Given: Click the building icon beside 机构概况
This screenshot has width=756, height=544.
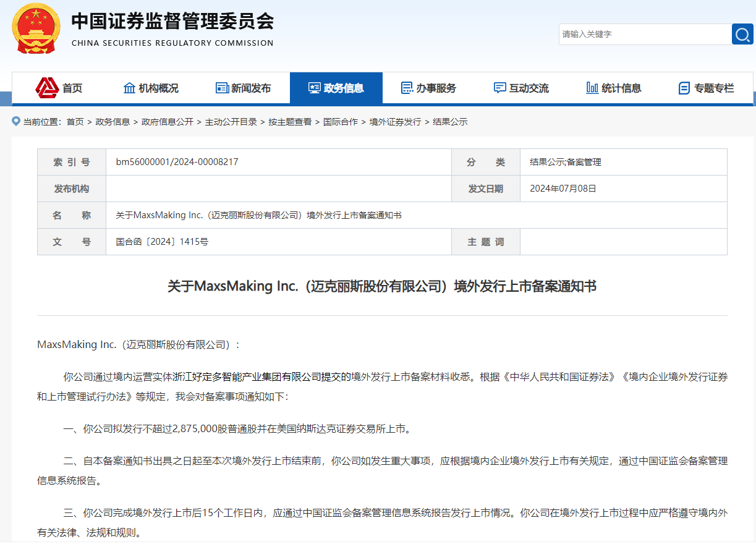Looking at the screenshot, I should pyautogui.click(x=129, y=88).
